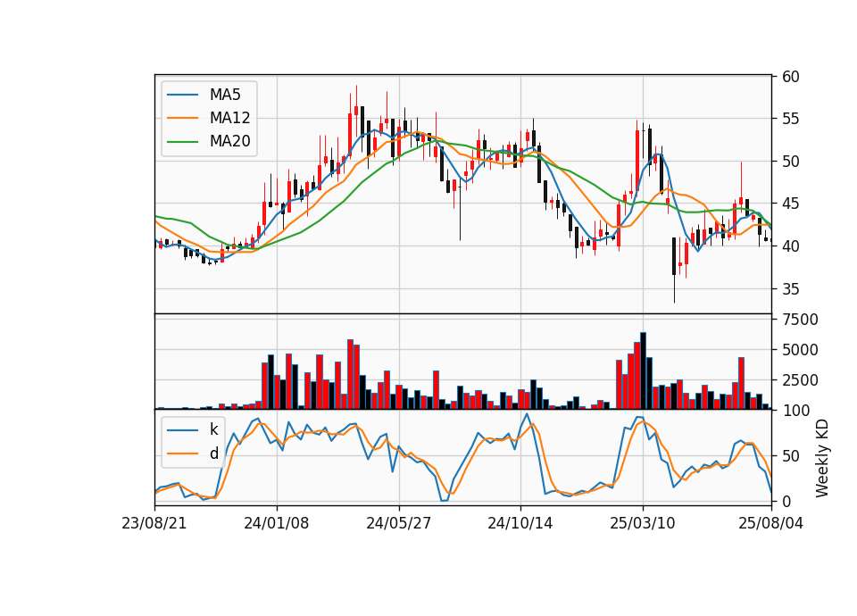Click the 23/08/21 date axis label
This screenshot has width=857, height=616.
(154, 524)
